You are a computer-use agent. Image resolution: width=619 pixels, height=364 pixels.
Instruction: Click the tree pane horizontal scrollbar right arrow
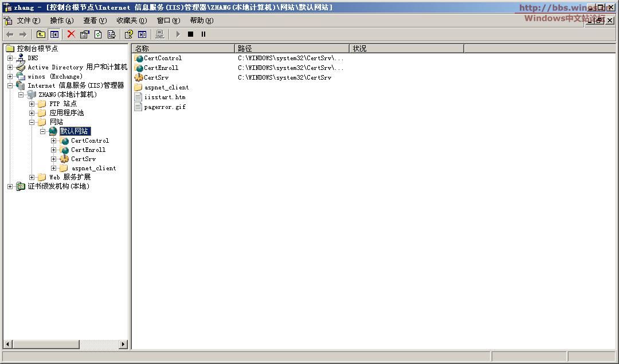pyautogui.click(x=123, y=345)
